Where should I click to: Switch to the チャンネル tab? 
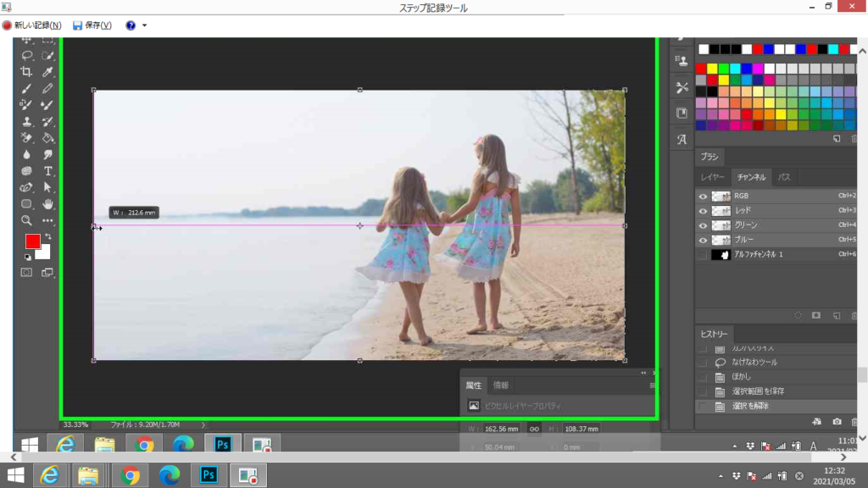[751, 178]
